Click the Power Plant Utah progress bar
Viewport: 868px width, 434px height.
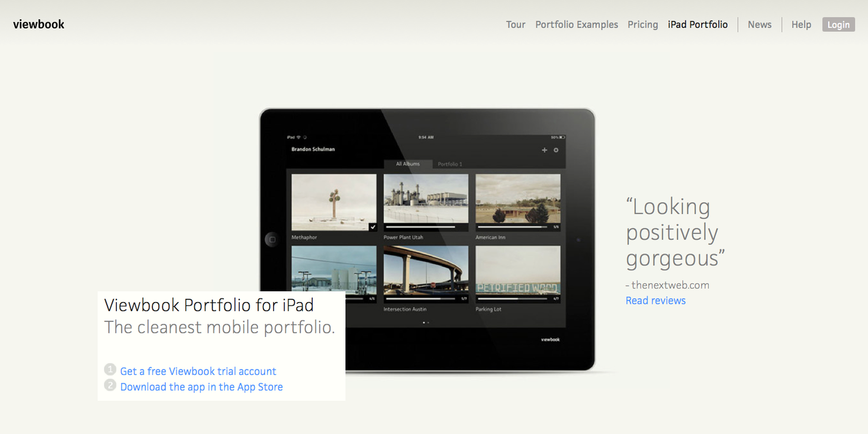[x=420, y=227]
